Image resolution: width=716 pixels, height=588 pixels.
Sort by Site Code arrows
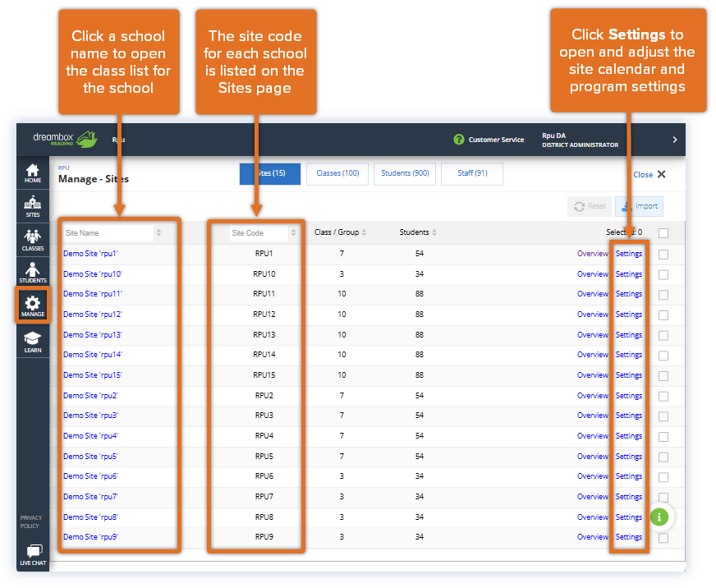[293, 232]
